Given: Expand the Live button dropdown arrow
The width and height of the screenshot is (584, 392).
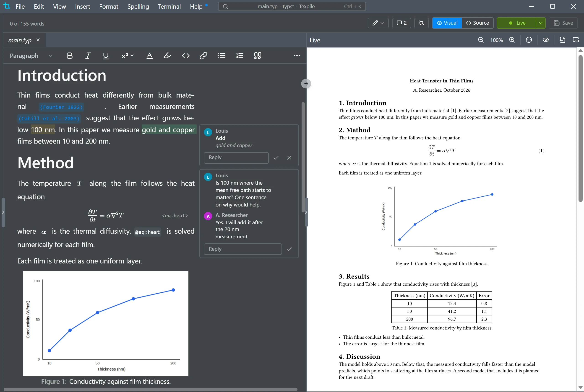Looking at the screenshot, I should [x=540, y=23].
